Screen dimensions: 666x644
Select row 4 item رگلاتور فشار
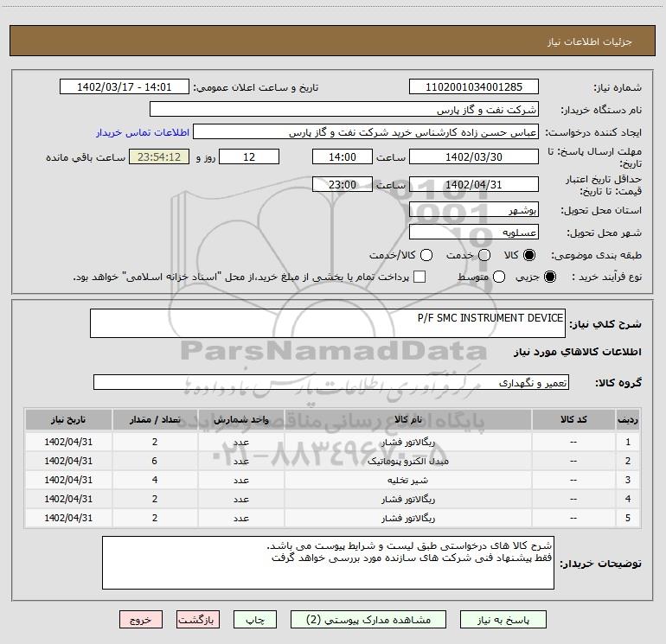407,500
